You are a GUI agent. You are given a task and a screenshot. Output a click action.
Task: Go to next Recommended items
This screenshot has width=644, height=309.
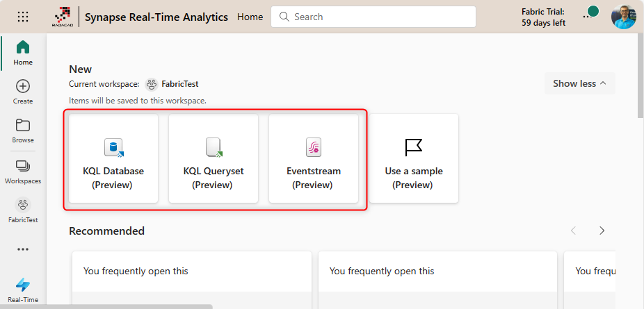click(x=602, y=231)
